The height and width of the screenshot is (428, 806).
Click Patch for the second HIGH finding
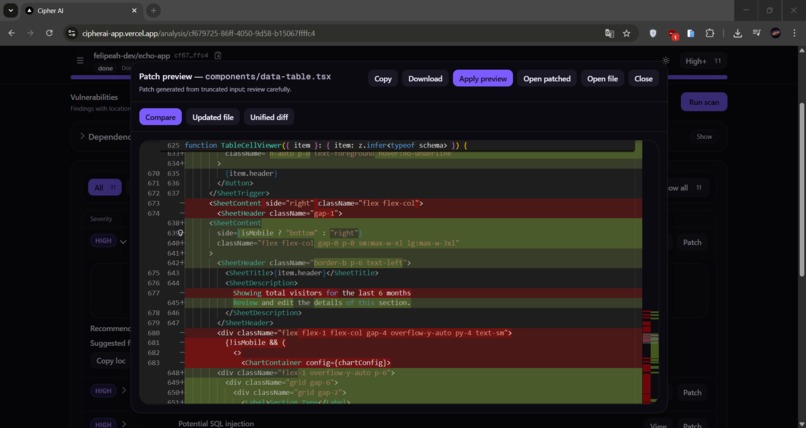692,393
